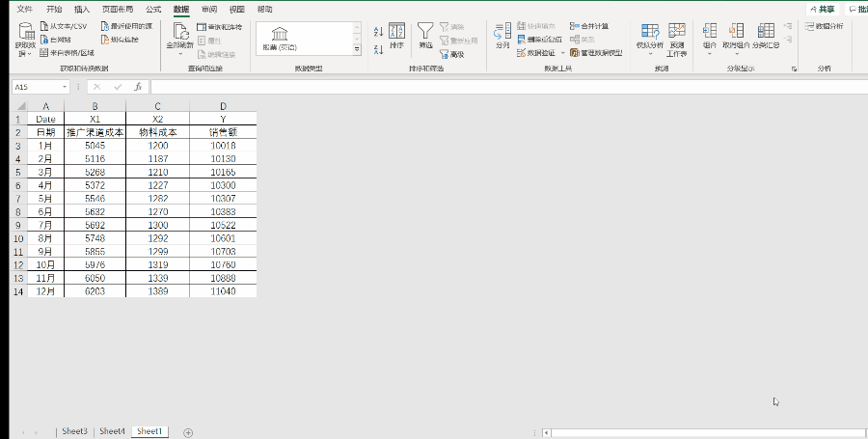Open the 获取数据 (Get Data) button
The image size is (868, 439).
coord(25,39)
